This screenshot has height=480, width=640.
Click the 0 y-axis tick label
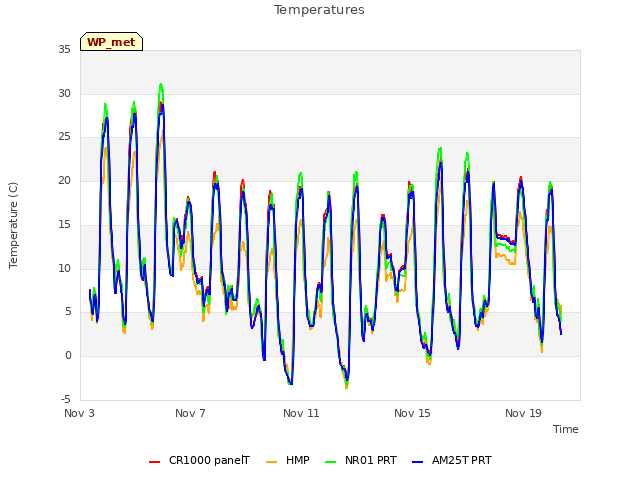[x=68, y=356]
